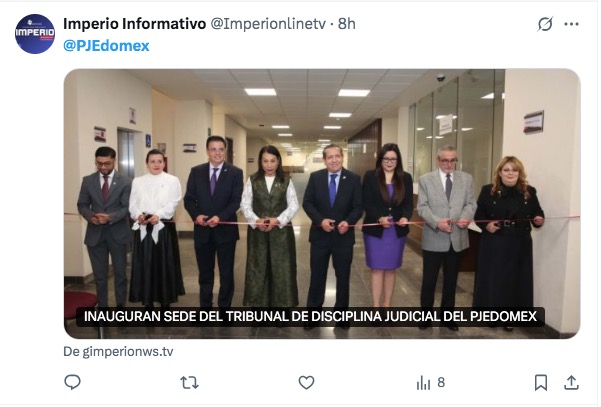Click the woman in purple dress in photo
Viewport: 601px width, 407px height.
click(x=388, y=215)
